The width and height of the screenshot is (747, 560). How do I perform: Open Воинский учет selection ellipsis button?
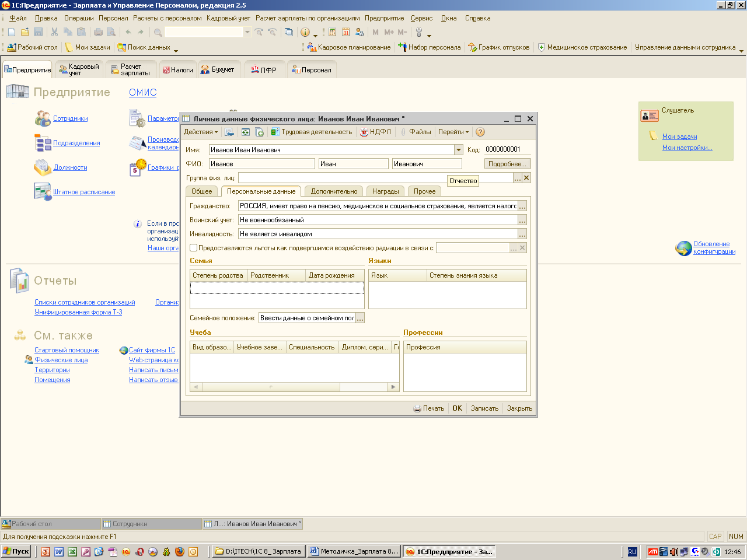pos(522,220)
